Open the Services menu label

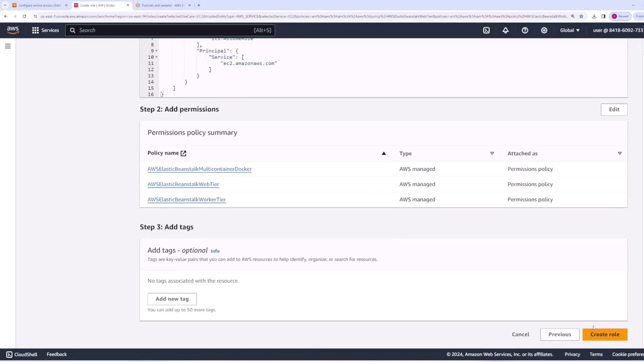(50, 30)
